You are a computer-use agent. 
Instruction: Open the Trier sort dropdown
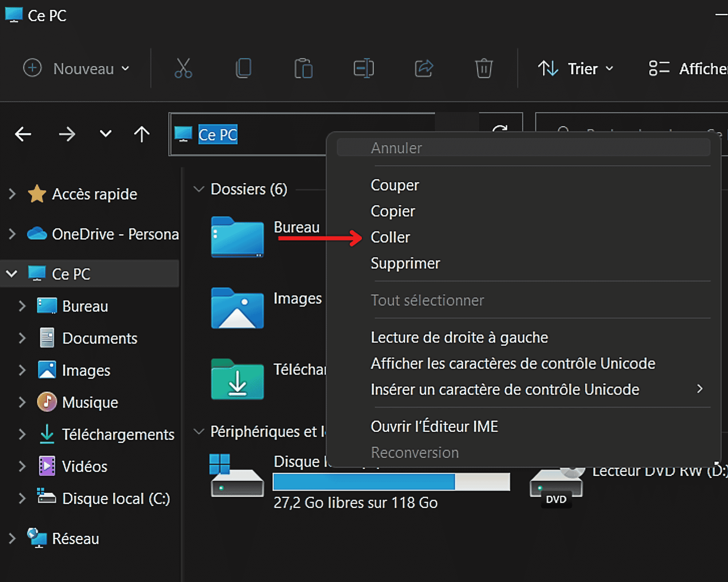coord(576,68)
